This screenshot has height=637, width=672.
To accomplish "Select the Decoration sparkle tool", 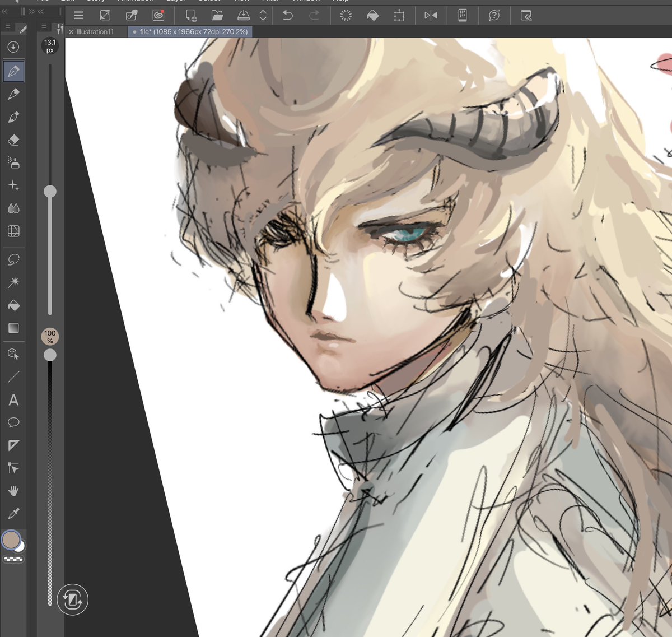I will (x=13, y=185).
